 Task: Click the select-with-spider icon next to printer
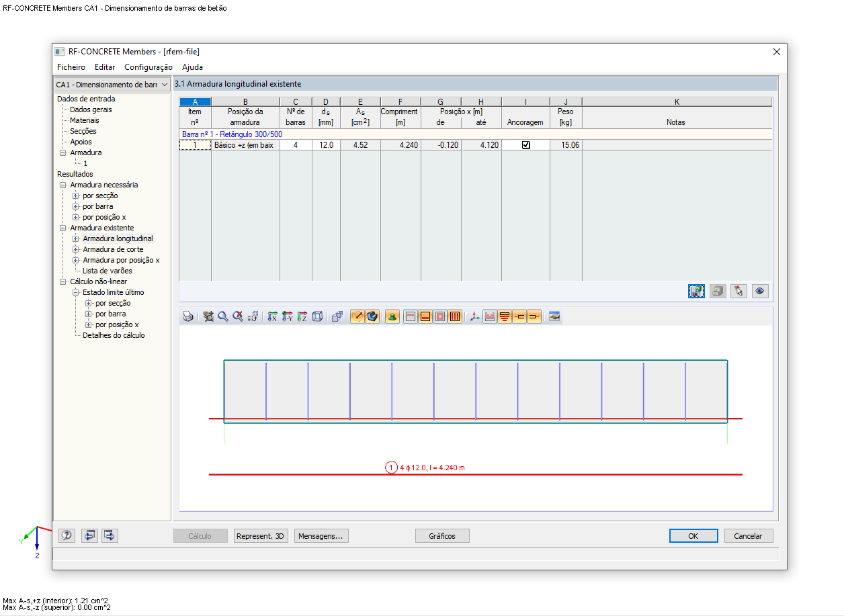pos(208,316)
